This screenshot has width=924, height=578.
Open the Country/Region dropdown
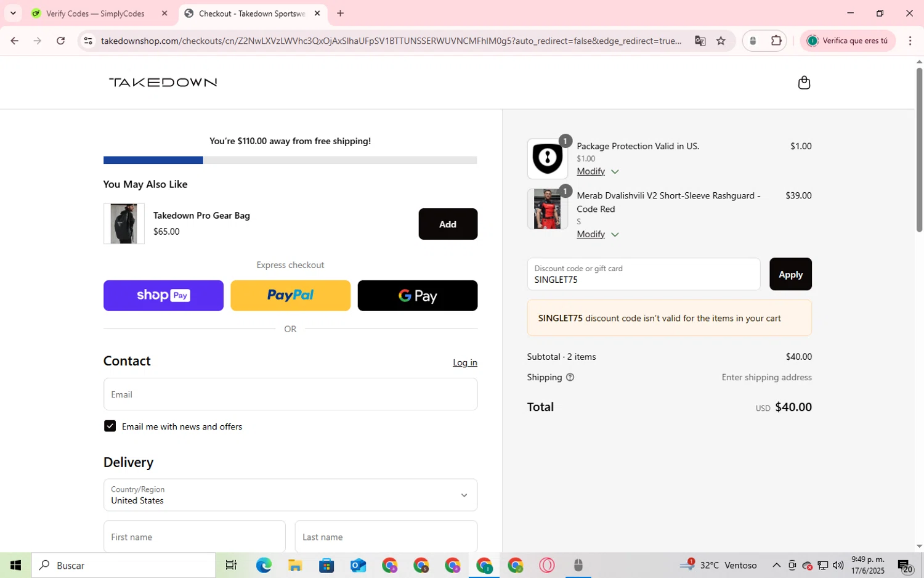click(290, 495)
